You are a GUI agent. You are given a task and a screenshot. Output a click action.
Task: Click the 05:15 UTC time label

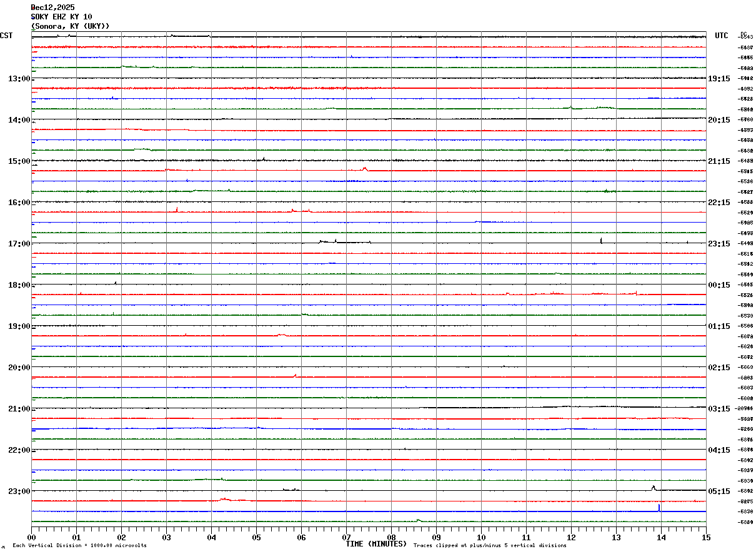719,491
